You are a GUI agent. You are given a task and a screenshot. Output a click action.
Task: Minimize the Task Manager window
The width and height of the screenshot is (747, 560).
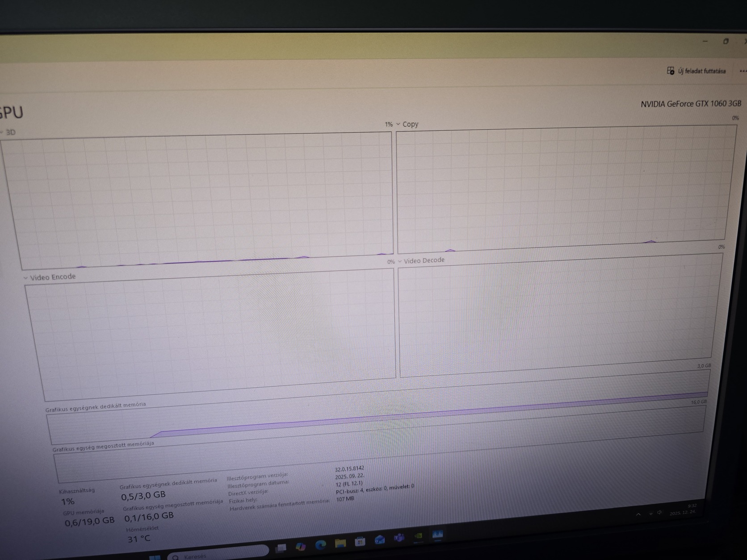click(705, 41)
